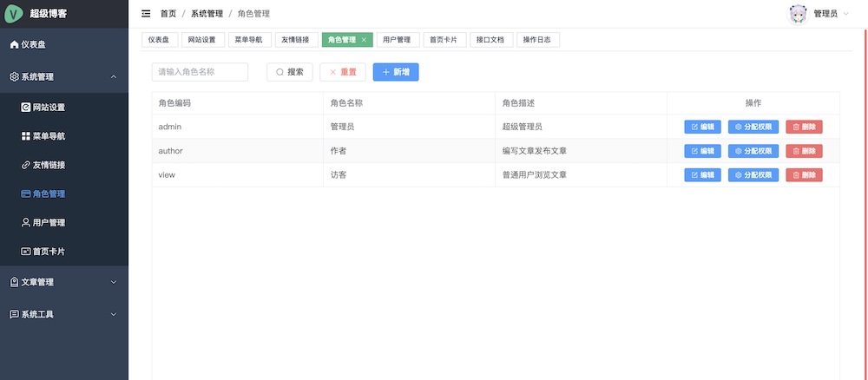Collapse the 系统管理 sidebar section
Screen dimensions: 868x380
point(64,77)
